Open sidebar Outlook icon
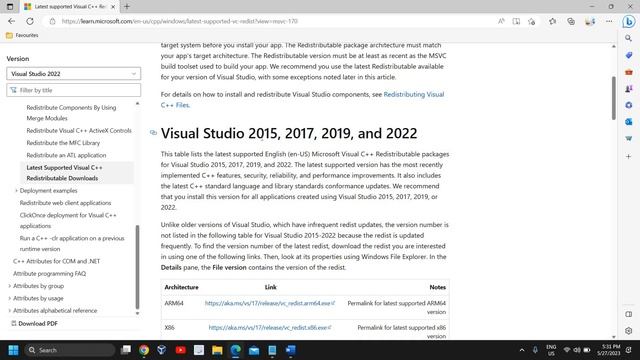This screenshot has width=640, height=360. click(629, 122)
